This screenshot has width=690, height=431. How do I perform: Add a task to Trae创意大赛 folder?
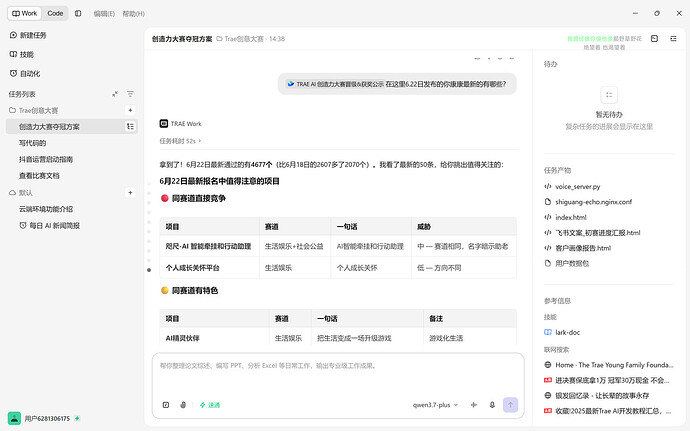tap(130, 110)
